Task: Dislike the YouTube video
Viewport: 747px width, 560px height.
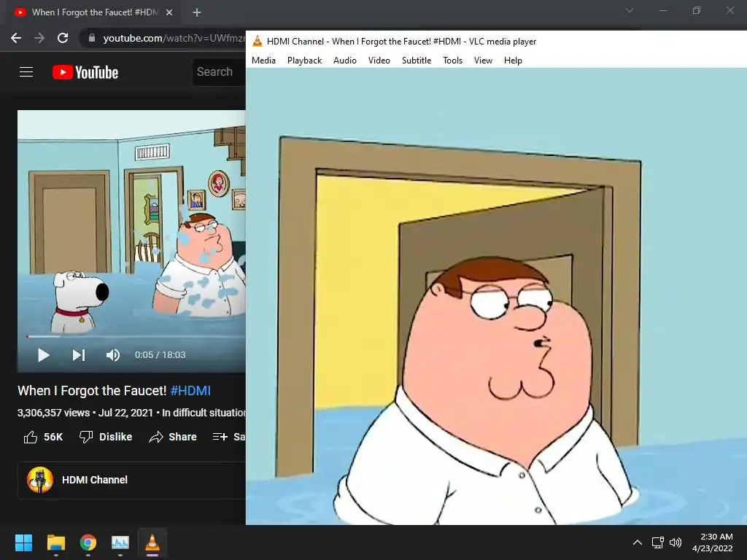Action: pos(106,437)
